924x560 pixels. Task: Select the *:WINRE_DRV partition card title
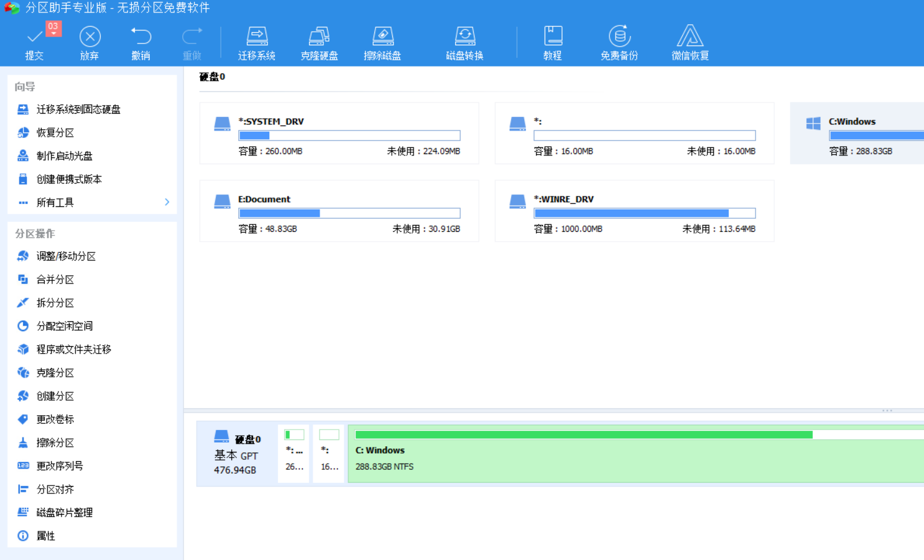(x=564, y=199)
